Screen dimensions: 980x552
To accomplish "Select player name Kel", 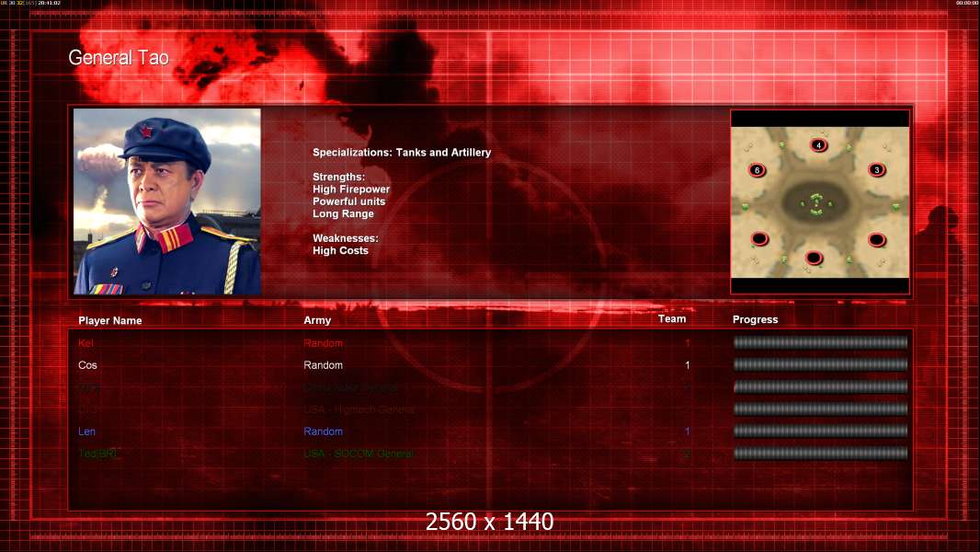I will 85,343.
